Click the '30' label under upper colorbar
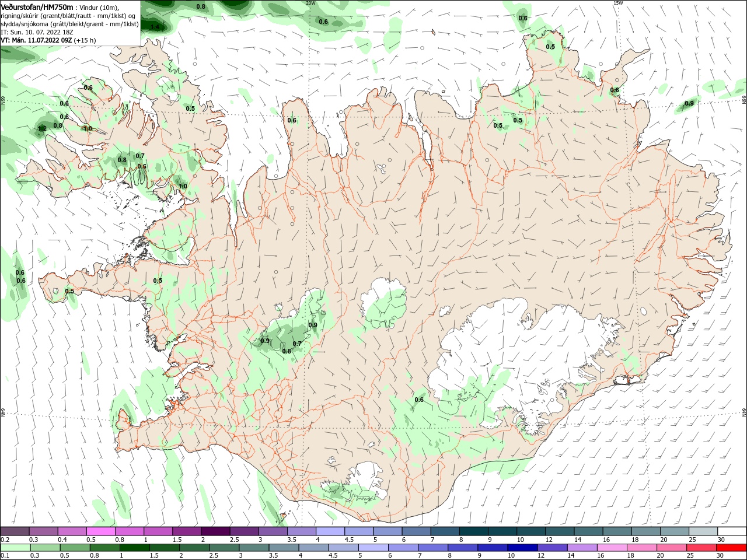The width and height of the screenshot is (747, 560). [721, 540]
